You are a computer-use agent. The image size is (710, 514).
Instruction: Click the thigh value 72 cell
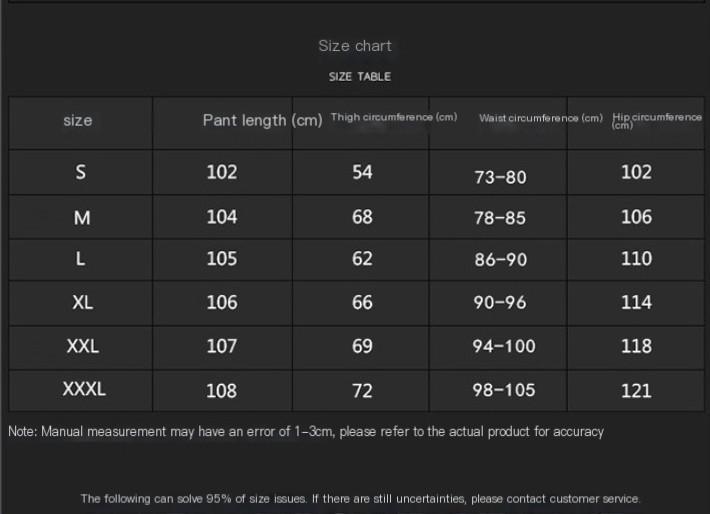[362, 390]
